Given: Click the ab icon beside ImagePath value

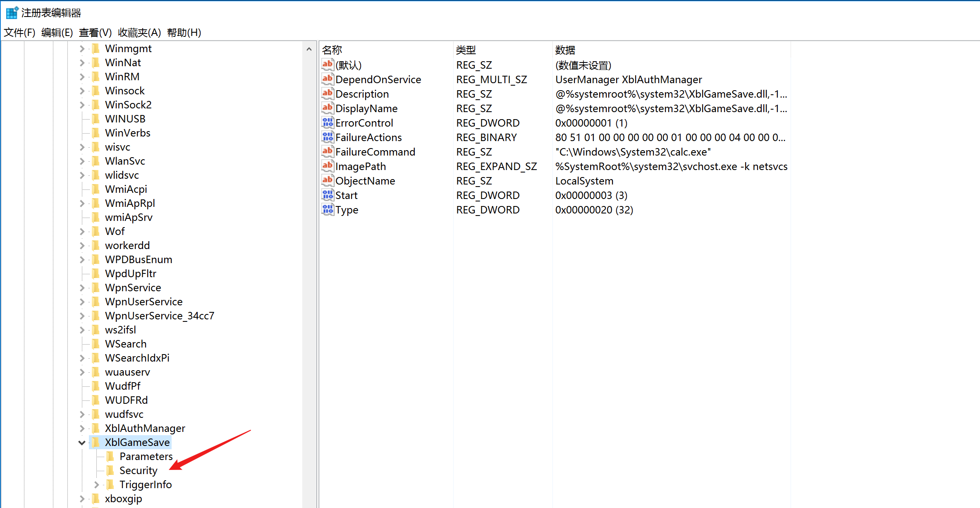Looking at the screenshot, I should point(327,166).
